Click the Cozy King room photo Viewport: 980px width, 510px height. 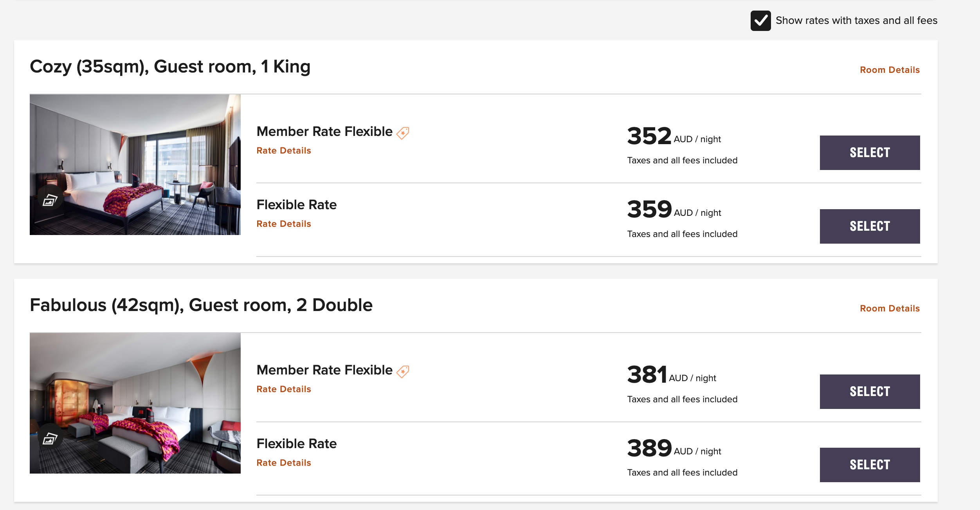(x=149, y=157)
